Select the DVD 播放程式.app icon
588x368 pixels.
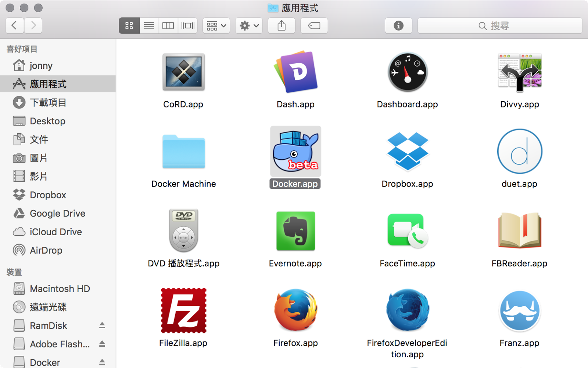[184, 231]
